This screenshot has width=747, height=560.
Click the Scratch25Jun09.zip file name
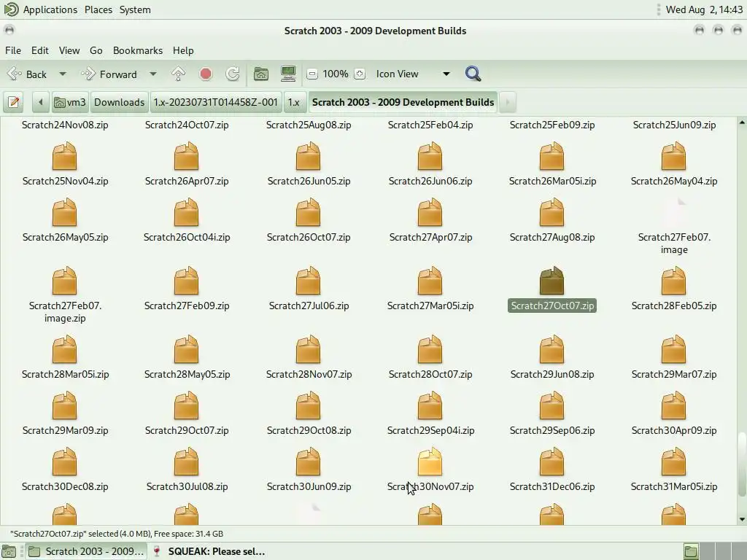(674, 125)
